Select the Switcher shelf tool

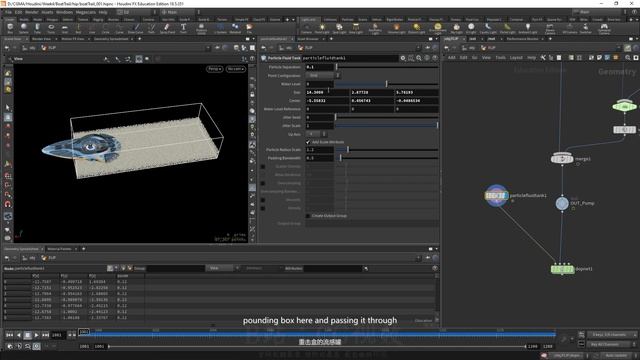pyautogui.click(x=585, y=28)
